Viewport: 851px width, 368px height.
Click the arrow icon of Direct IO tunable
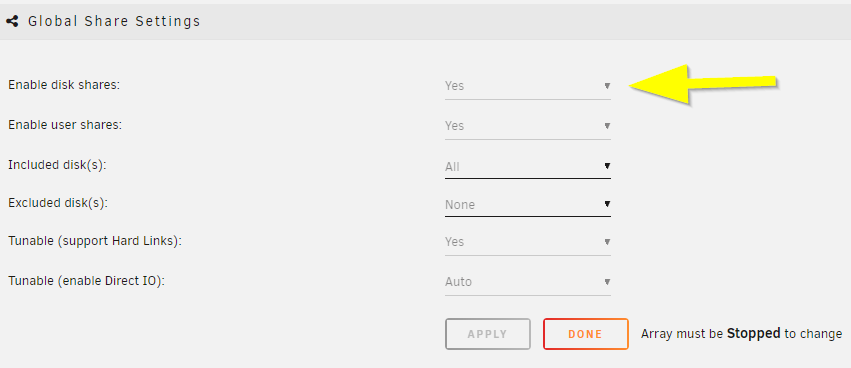pyautogui.click(x=607, y=282)
